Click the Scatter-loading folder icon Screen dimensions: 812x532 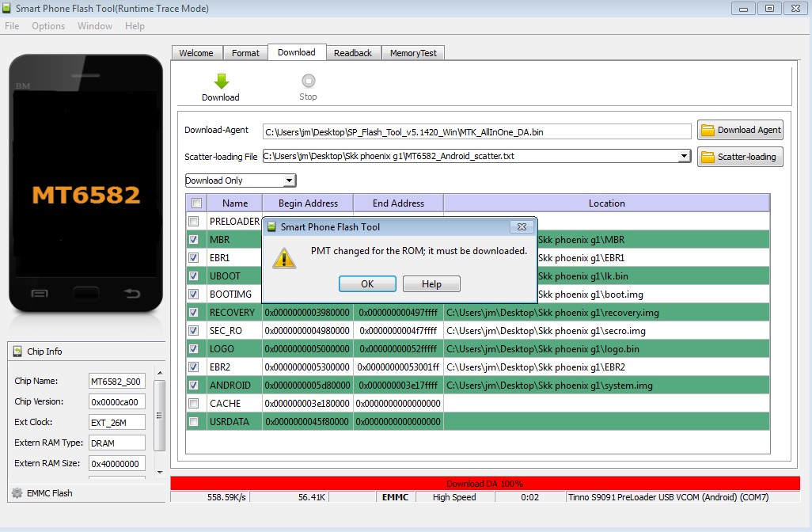coord(708,157)
